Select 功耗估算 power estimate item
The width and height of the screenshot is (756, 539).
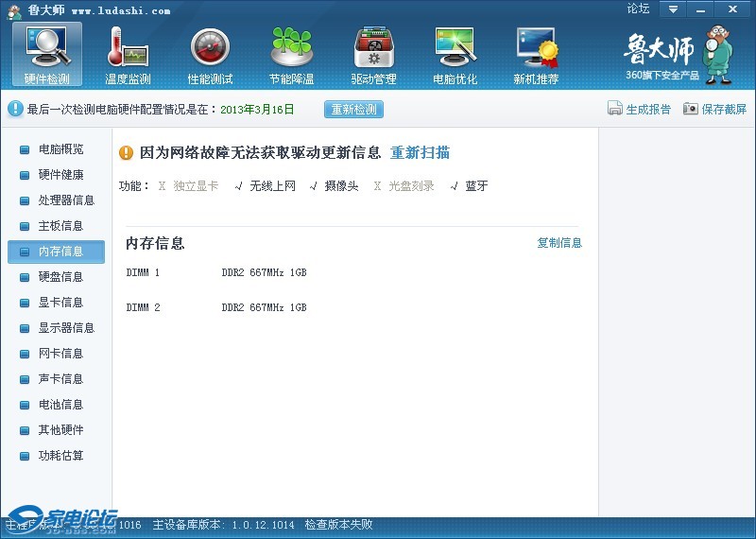click(x=60, y=456)
